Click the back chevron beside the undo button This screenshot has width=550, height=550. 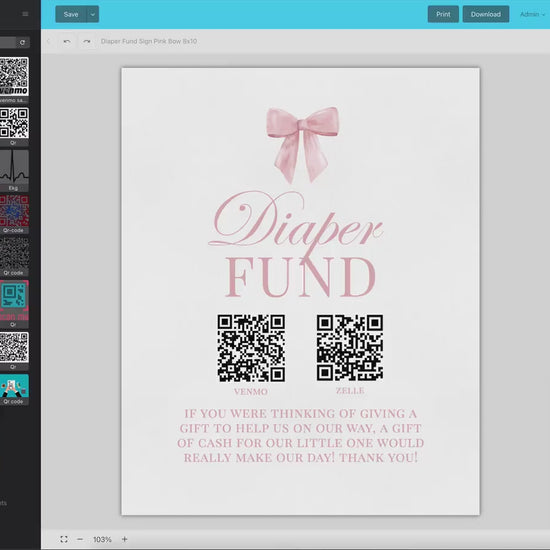pyautogui.click(x=48, y=41)
